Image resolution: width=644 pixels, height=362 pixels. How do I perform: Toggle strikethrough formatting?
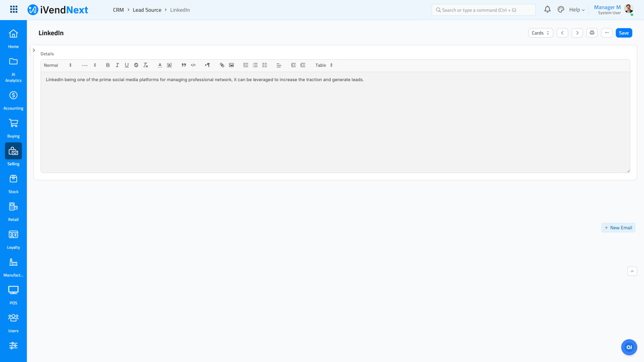click(136, 65)
